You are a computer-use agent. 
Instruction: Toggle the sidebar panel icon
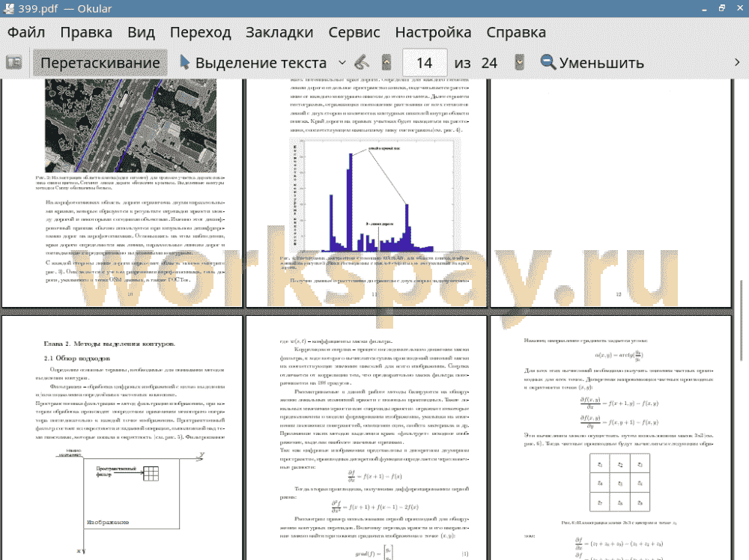[x=13, y=63]
